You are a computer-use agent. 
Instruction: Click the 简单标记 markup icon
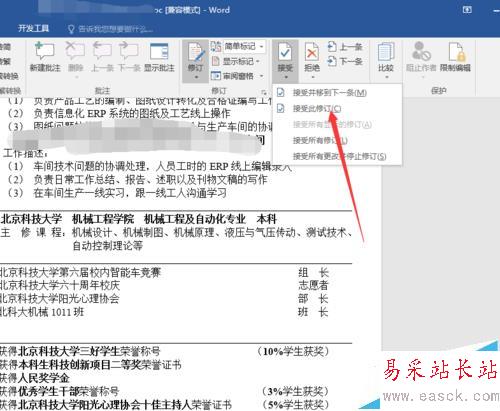tap(216, 46)
